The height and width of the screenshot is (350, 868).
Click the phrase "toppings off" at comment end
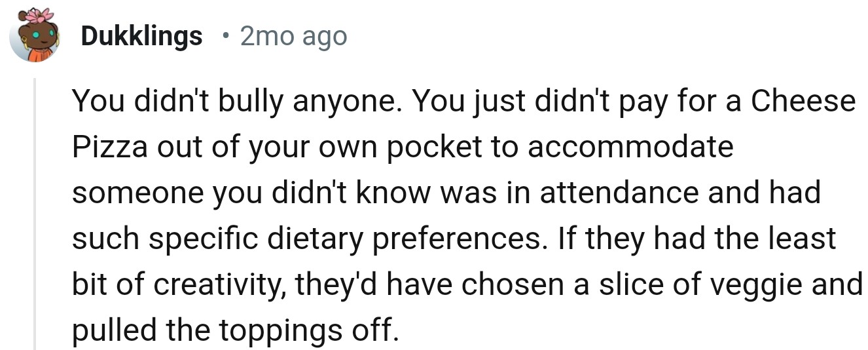click(x=308, y=331)
